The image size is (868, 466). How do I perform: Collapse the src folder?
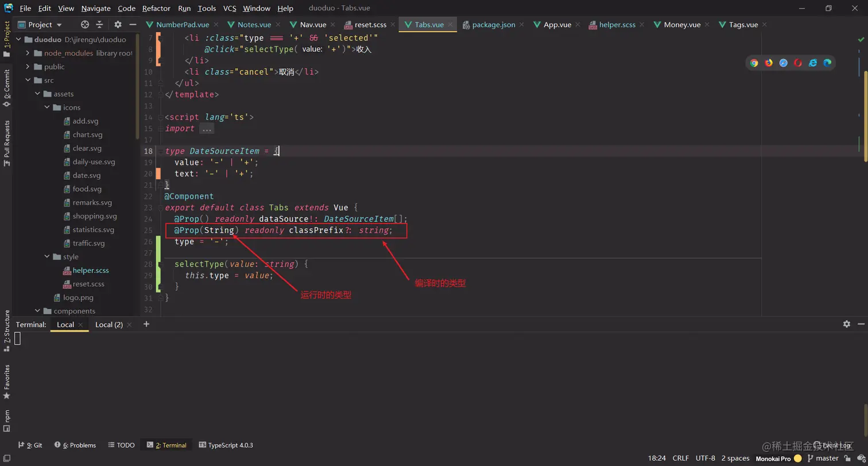28,80
